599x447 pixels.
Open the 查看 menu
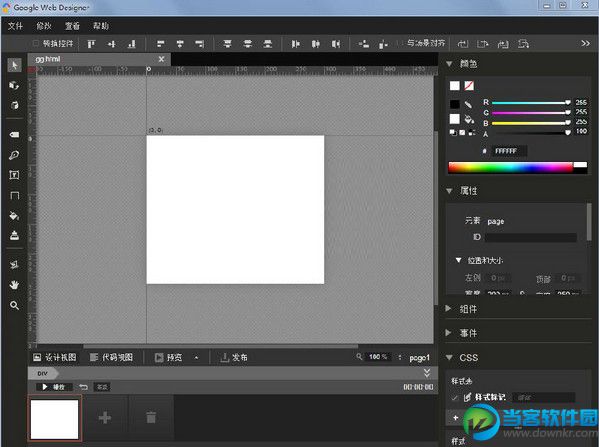(72, 26)
